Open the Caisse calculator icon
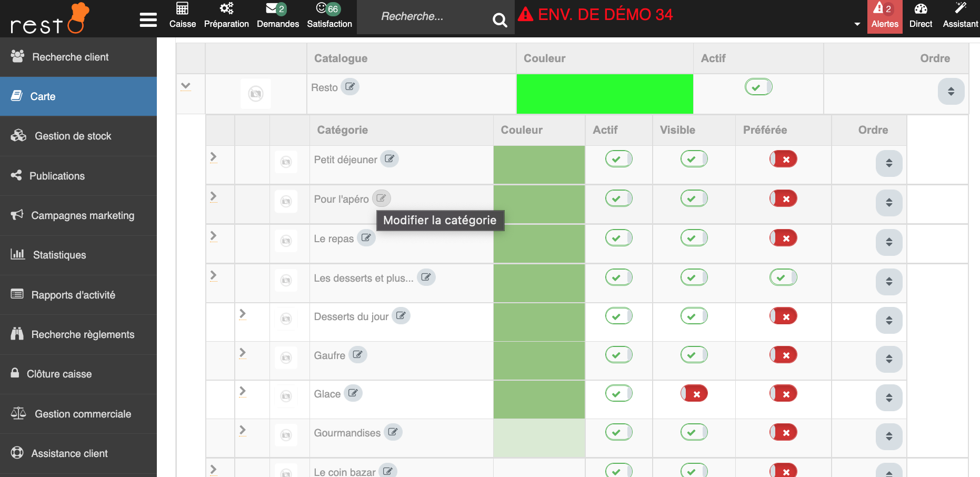The width and height of the screenshot is (980, 477). (x=182, y=9)
